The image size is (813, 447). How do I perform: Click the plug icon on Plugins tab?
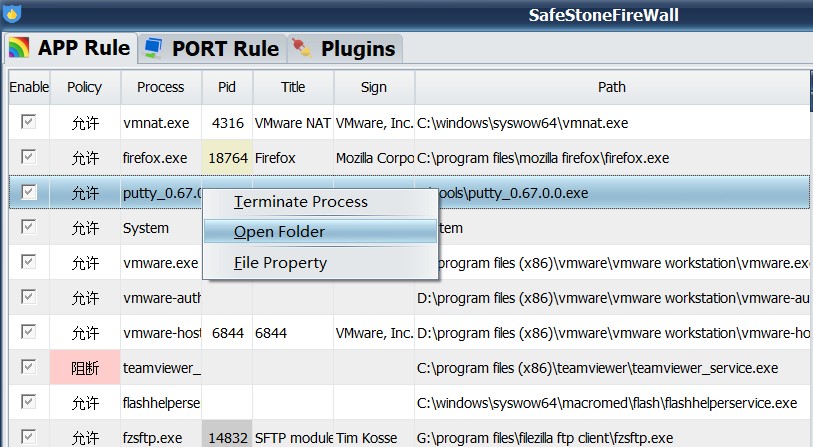point(301,47)
